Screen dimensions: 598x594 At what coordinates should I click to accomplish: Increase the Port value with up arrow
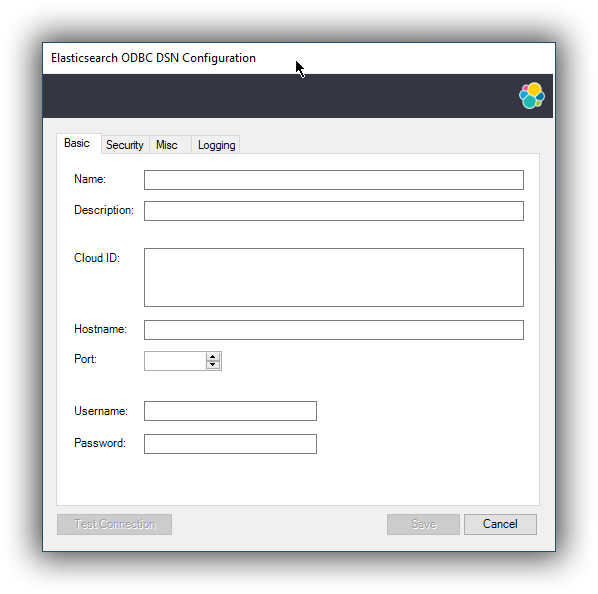click(213, 357)
